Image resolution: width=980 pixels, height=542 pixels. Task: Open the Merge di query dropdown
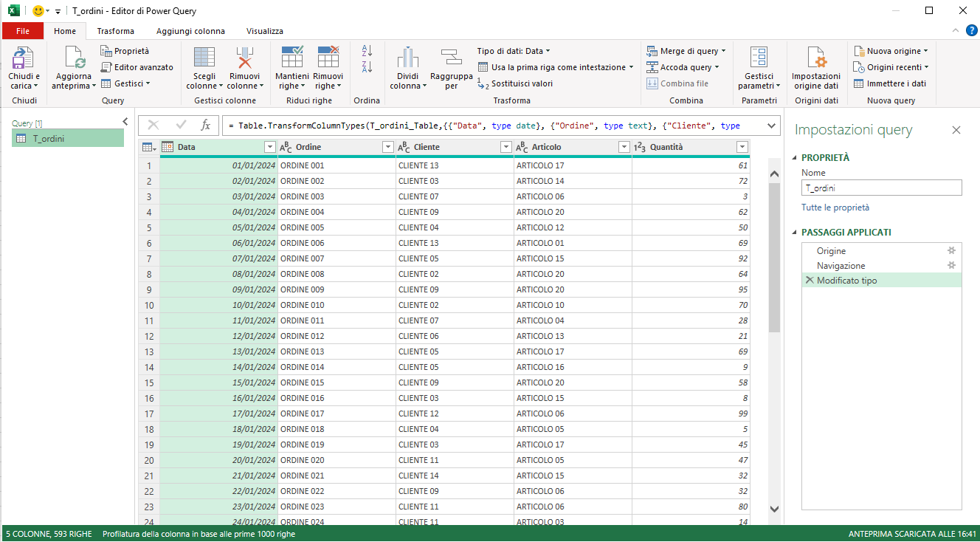686,51
